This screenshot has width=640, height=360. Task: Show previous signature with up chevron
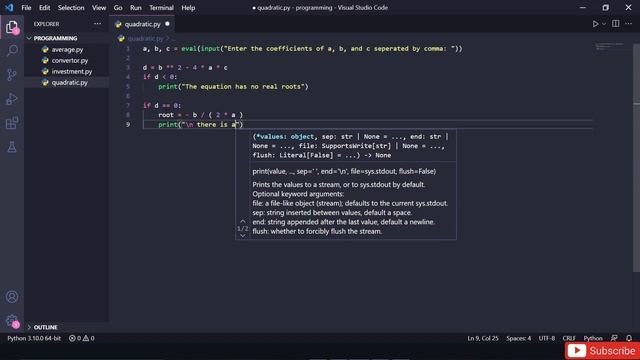pyautogui.click(x=242, y=221)
